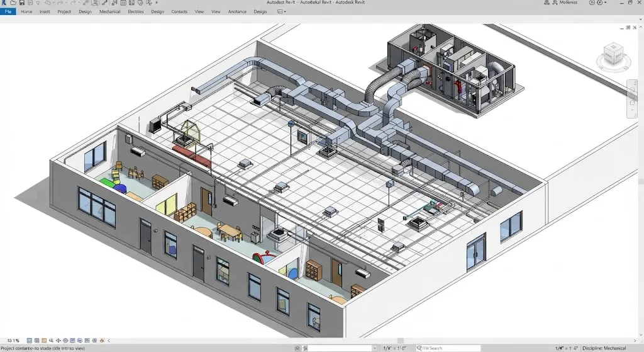Click the red-orange icon in view control bar
The height and width of the screenshot is (352, 644).
tap(102, 341)
